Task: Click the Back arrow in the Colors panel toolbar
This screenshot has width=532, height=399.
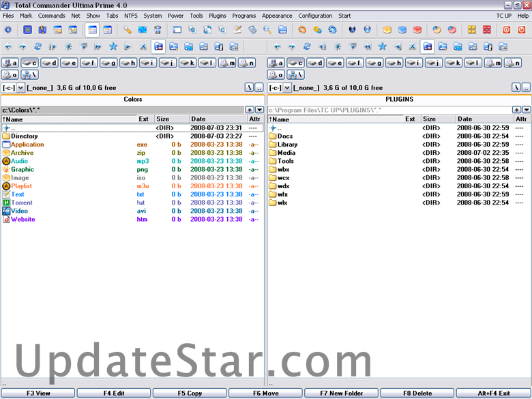Action: click(x=8, y=46)
